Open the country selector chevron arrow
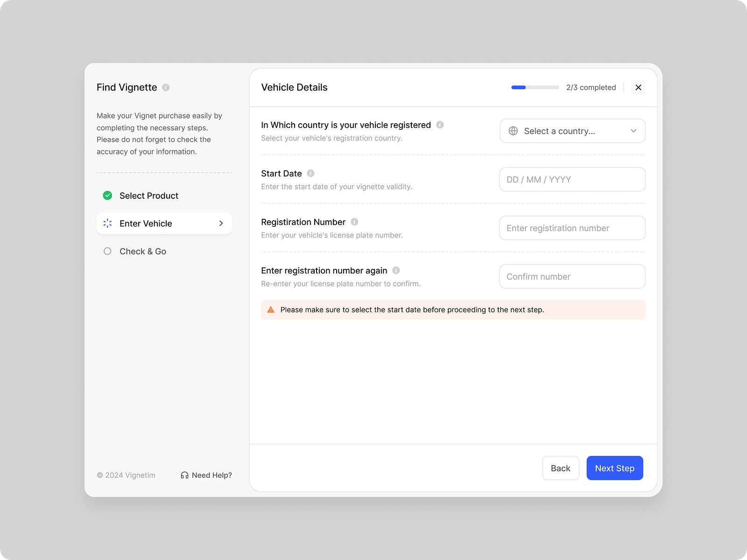This screenshot has height=560, width=747. tap(634, 131)
